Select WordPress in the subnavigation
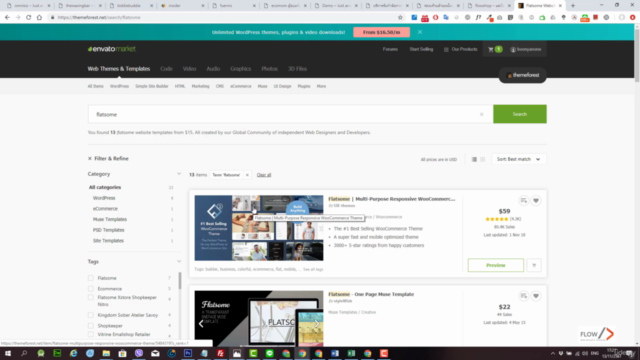Screen dimensions: 640x360 (119, 87)
